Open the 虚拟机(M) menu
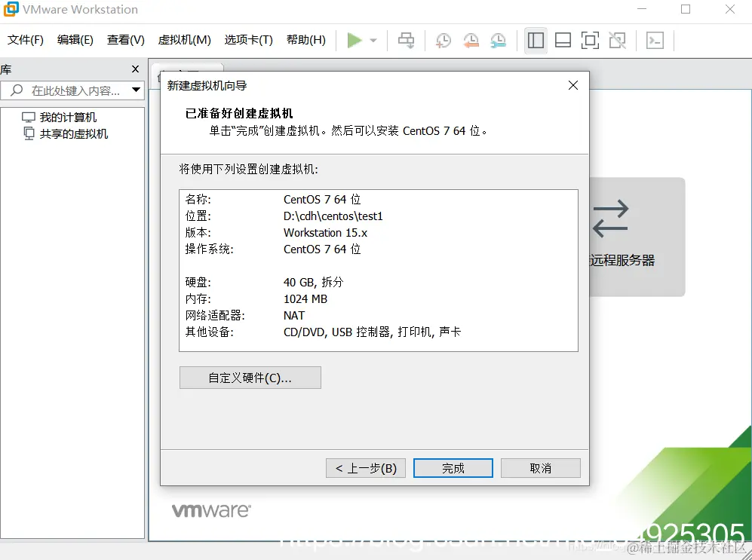This screenshot has width=752, height=560. [185, 40]
